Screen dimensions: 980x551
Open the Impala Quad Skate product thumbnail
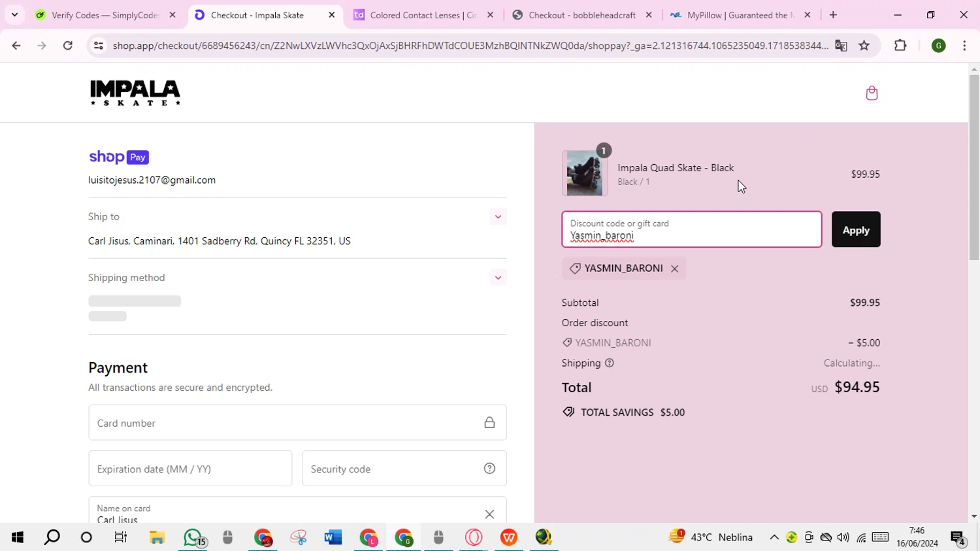584,173
